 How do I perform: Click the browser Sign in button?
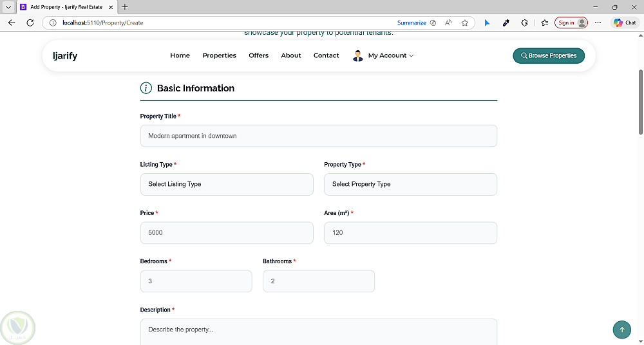click(x=571, y=23)
